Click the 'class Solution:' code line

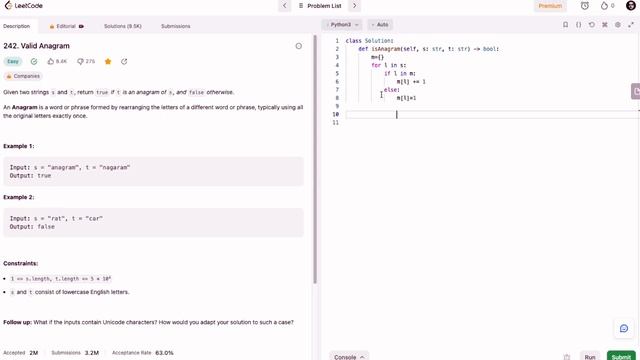369,41
